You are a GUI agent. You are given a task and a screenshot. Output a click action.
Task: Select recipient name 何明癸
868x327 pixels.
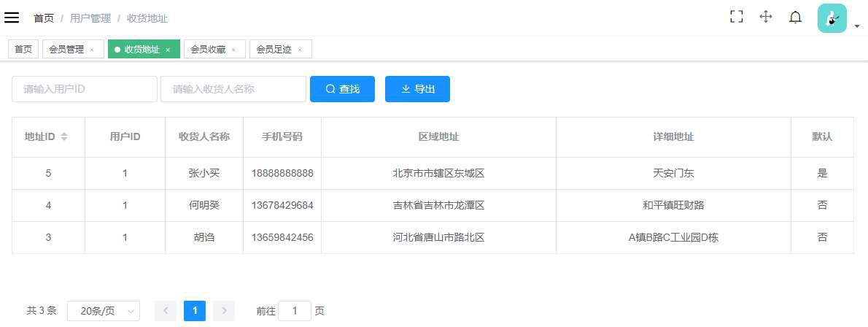tap(204, 205)
